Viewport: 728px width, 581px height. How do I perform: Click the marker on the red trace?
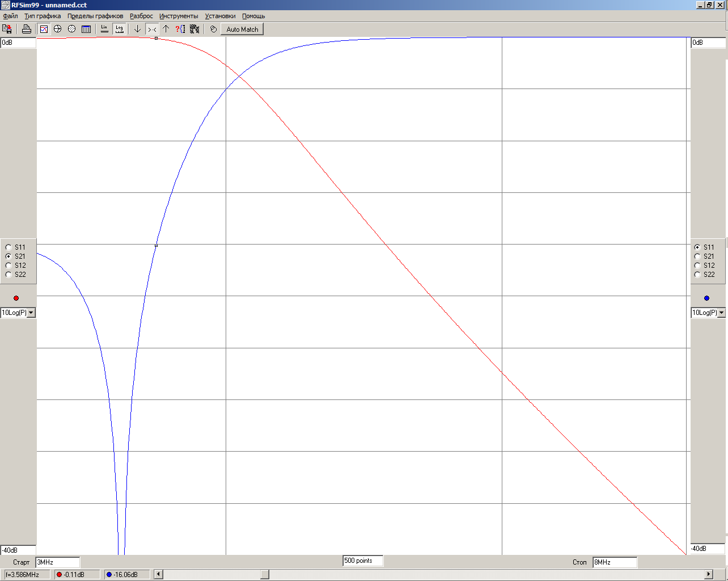coord(156,38)
